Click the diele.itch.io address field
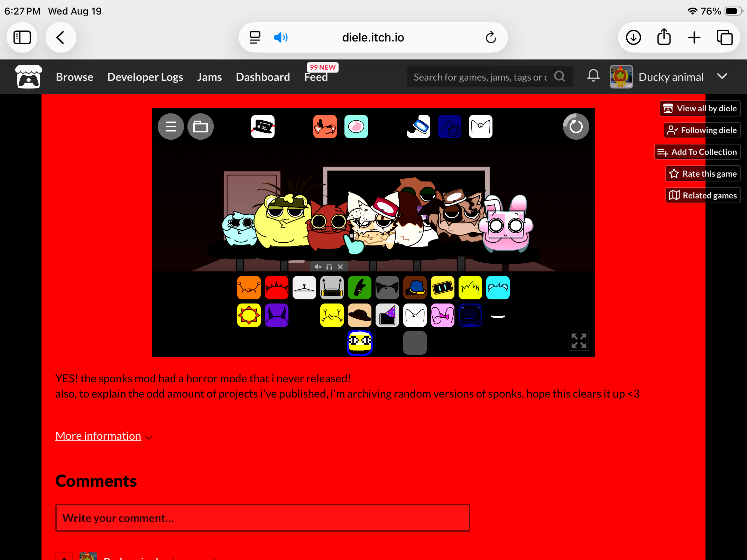The height and width of the screenshot is (560, 747). (x=373, y=37)
